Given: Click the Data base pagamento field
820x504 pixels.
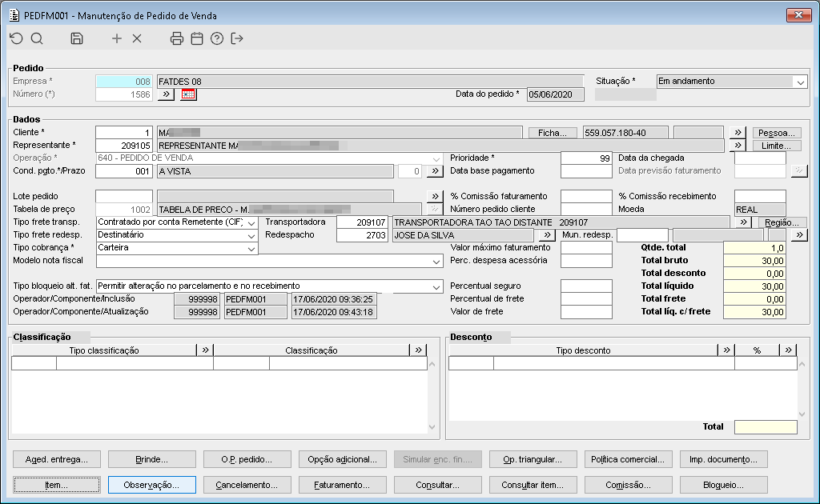Looking at the screenshot, I should pyautogui.click(x=586, y=170).
